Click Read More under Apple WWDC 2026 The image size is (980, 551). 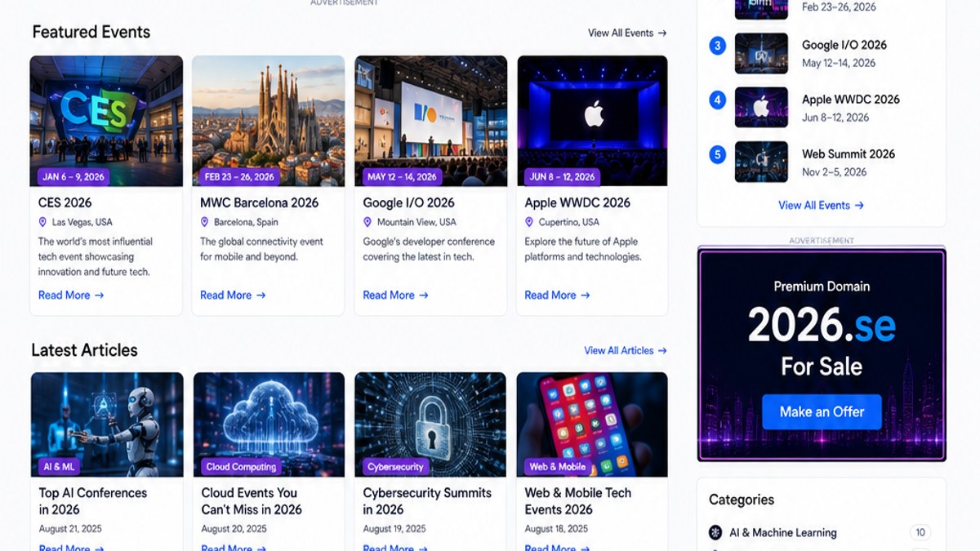pyautogui.click(x=557, y=295)
